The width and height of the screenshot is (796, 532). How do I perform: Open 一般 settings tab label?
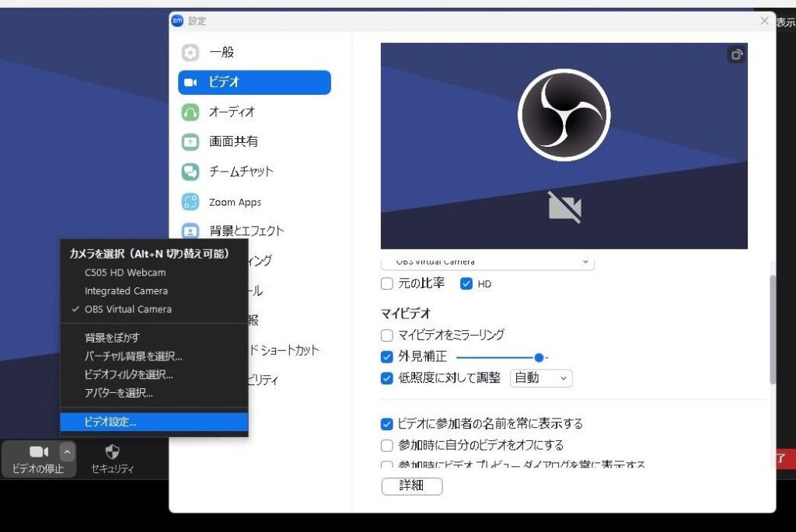point(222,52)
